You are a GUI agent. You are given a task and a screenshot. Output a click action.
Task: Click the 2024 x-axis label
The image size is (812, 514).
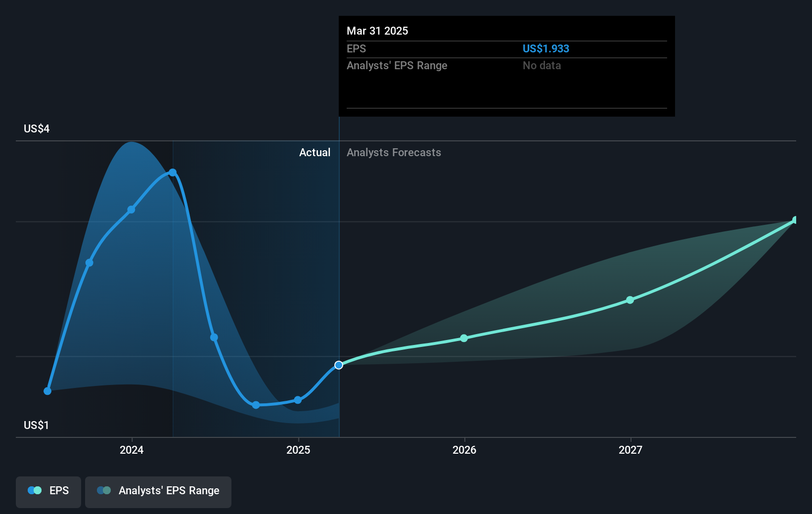tap(132, 450)
